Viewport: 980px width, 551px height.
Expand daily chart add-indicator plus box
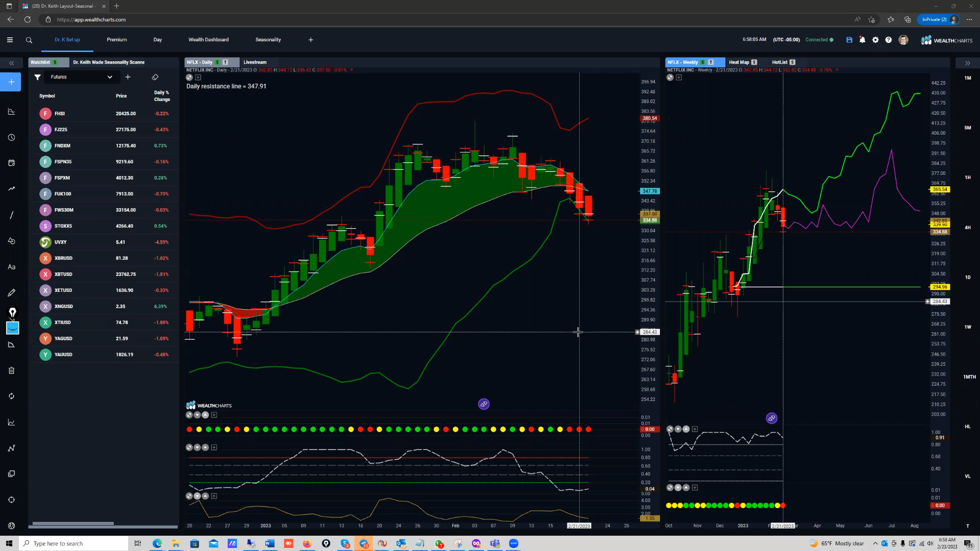[x=198, y=78]
